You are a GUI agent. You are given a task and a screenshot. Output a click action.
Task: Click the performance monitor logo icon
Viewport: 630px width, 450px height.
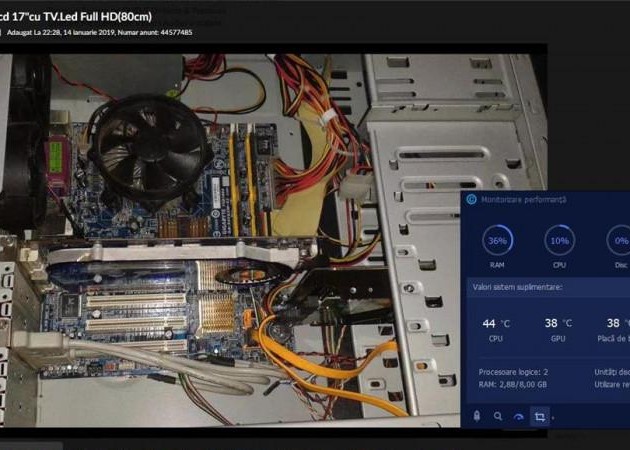pyautogui.click(x=470, y=200)
